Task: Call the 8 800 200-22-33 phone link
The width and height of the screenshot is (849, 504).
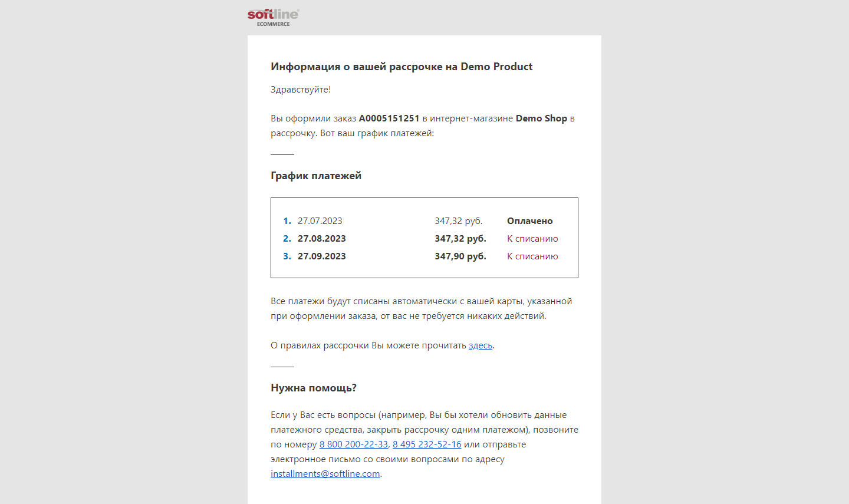Action: pyautogui.click(x=353, y=444)
